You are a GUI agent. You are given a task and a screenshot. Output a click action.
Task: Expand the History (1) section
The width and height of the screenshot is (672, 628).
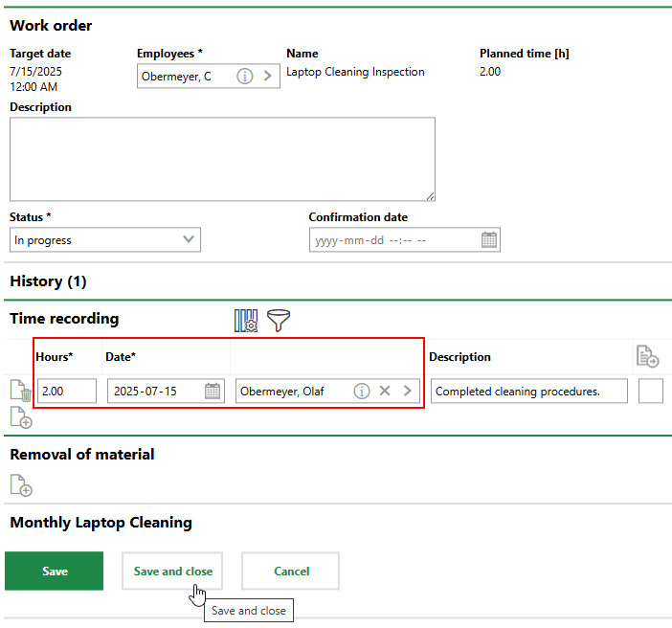48,281
